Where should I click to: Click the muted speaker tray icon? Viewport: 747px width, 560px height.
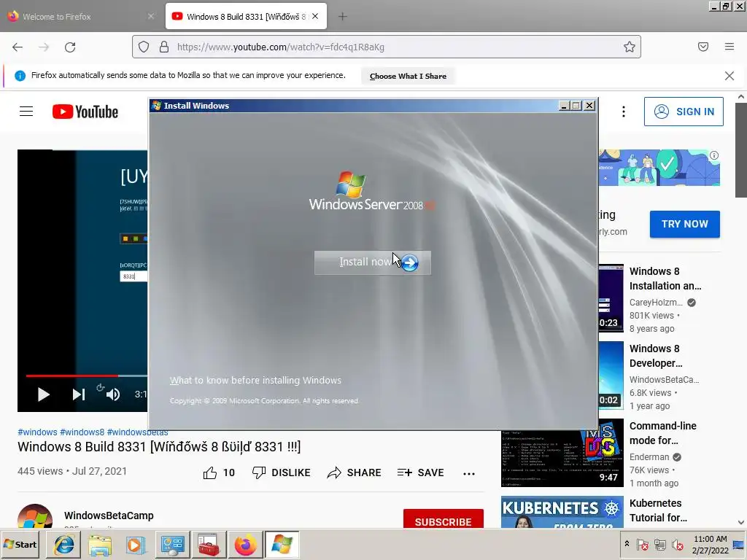coord(677,544)
